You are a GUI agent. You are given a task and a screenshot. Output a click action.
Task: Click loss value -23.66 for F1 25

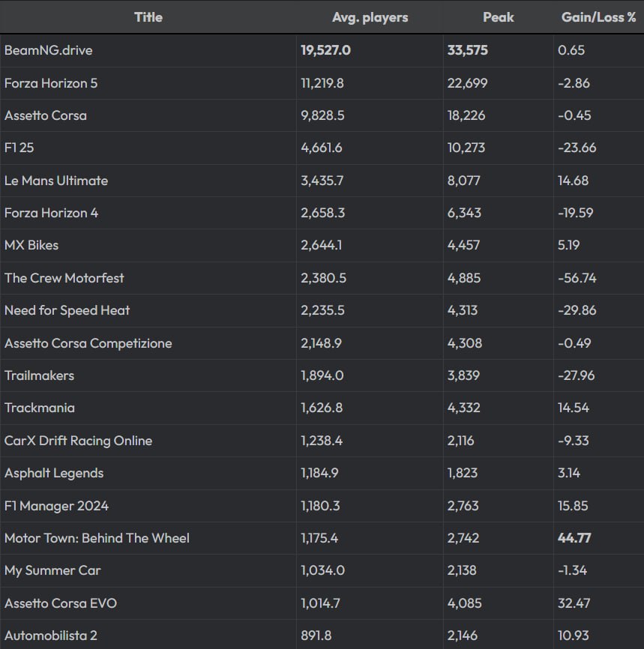(577, 148)
